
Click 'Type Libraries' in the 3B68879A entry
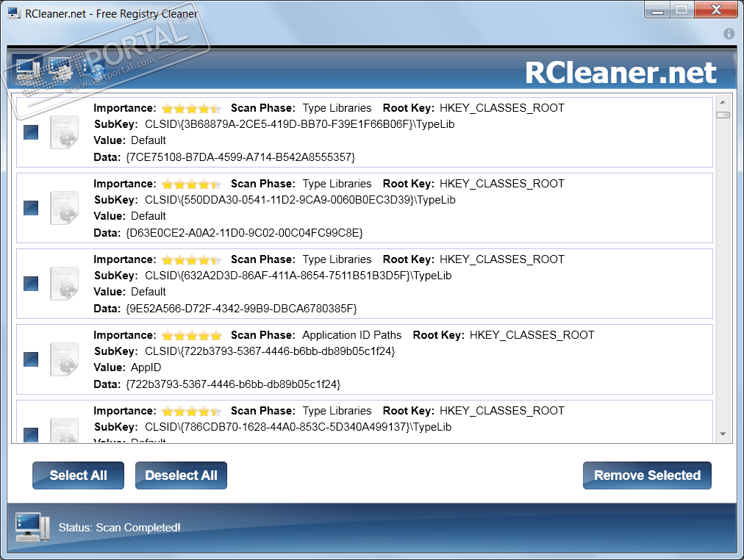coord(337,108)
